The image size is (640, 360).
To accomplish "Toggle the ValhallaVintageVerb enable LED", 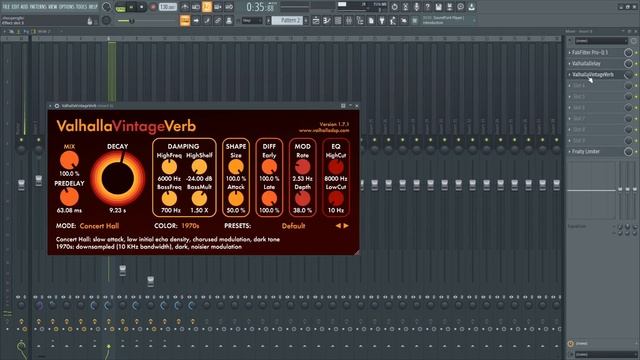I will 636,74.
